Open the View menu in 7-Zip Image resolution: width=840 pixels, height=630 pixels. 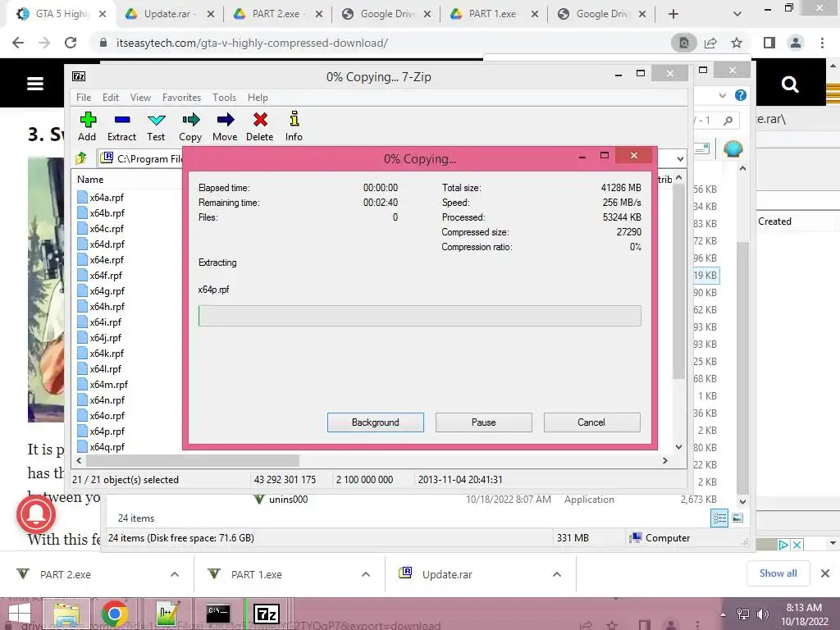point(140,98)
